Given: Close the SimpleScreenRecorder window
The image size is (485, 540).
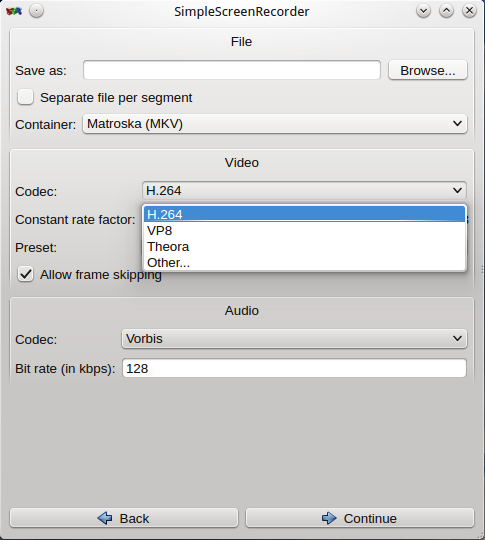Looking at the screenshot, I should point(469,11).
